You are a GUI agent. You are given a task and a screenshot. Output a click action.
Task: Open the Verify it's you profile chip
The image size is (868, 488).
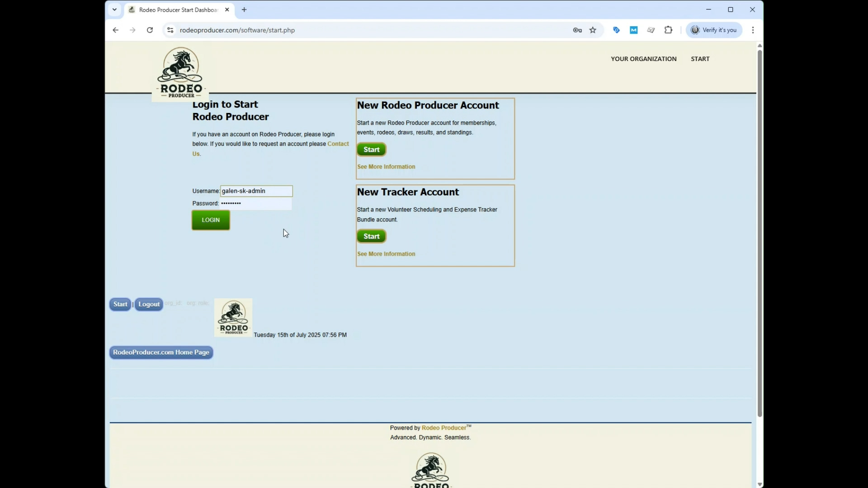pos(714,30)
